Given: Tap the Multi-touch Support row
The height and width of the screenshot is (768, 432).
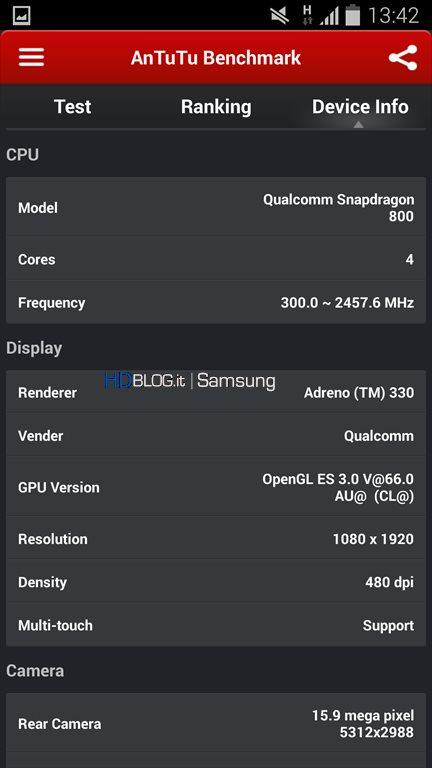Looking at the screenshot, I should (x=216, y=625).
